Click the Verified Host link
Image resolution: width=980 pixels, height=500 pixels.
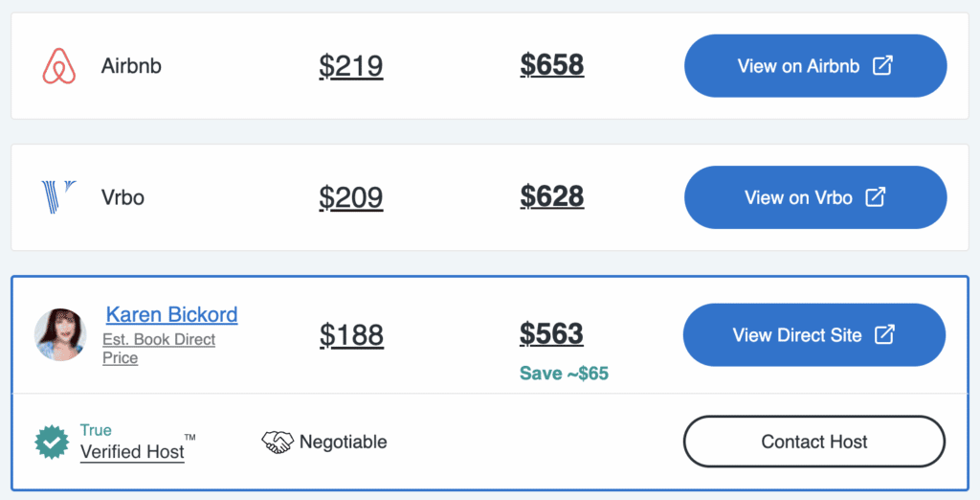coord(132,452)
